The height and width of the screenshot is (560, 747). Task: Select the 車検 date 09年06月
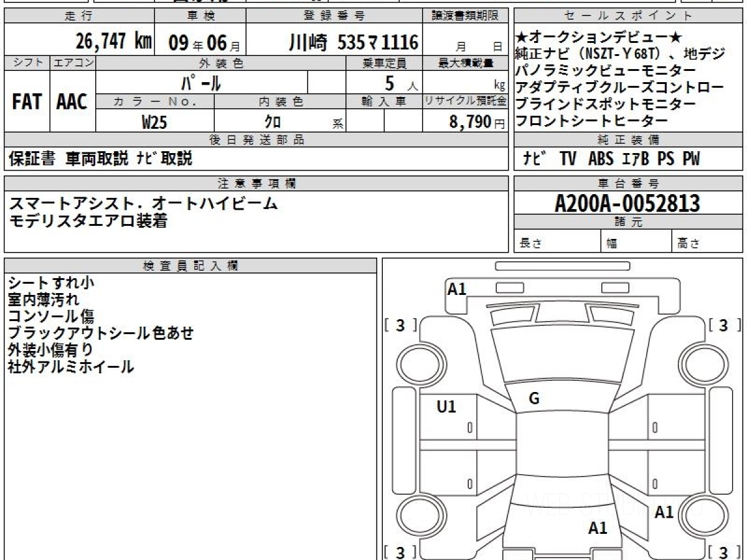pyautogui.click(x=204, y=44)
